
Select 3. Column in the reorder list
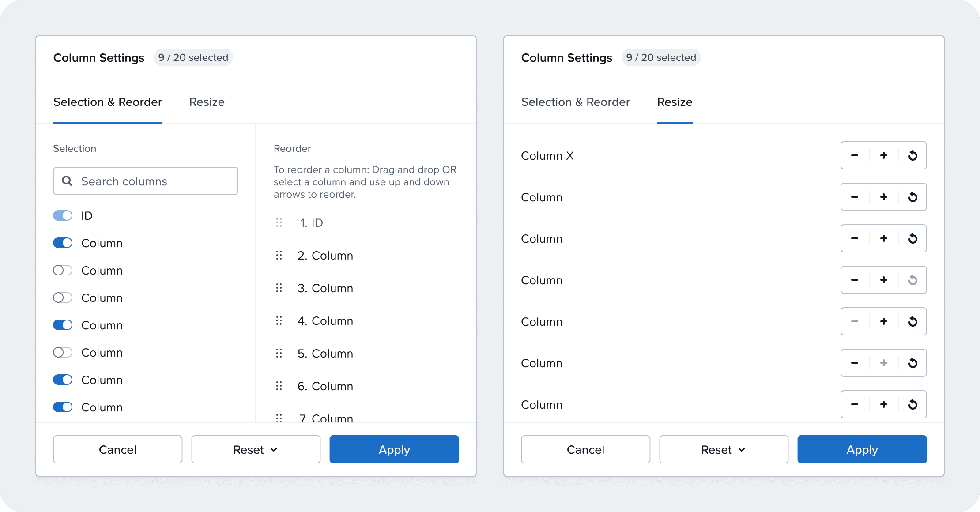tap(325, 288)
